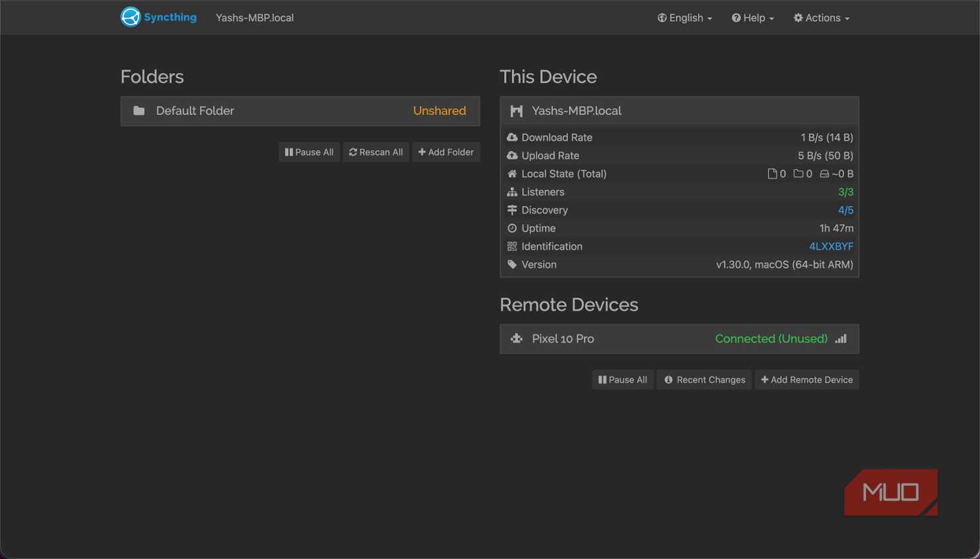Open the 4LXXBYF identification link
Image resolution: width=980 pixels, height=559 pixels.
[831, 246]
